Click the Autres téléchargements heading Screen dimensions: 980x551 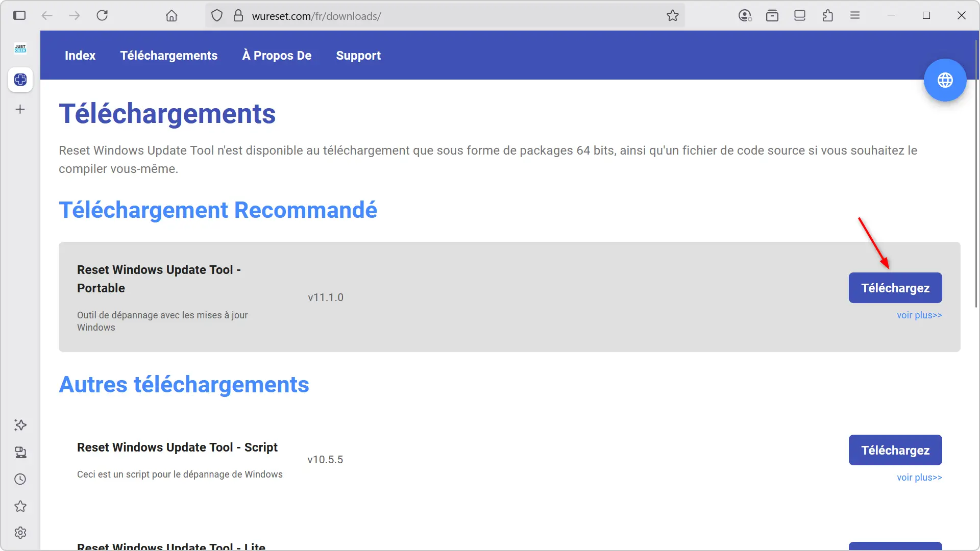click(x=184, y=385)
